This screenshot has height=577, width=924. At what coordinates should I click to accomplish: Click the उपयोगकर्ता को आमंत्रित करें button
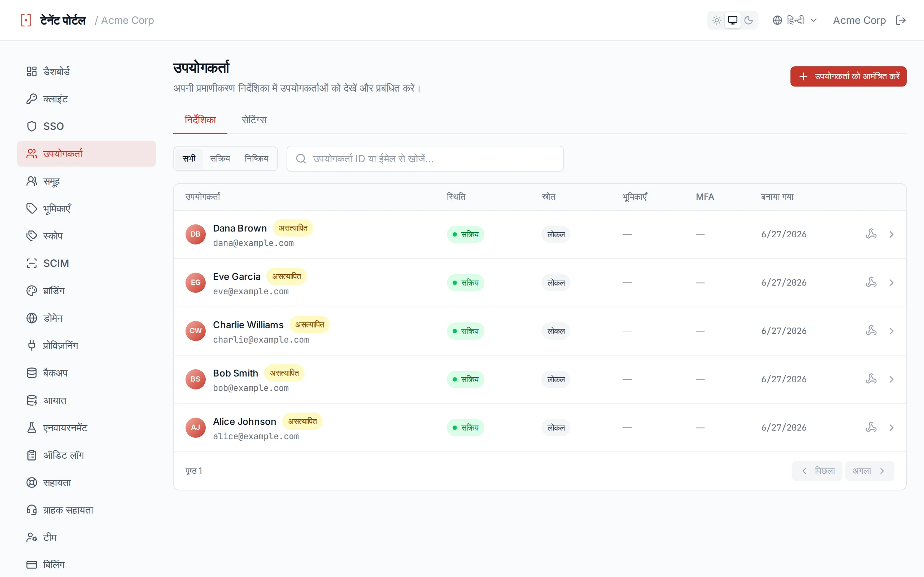(x=849, y=76)
